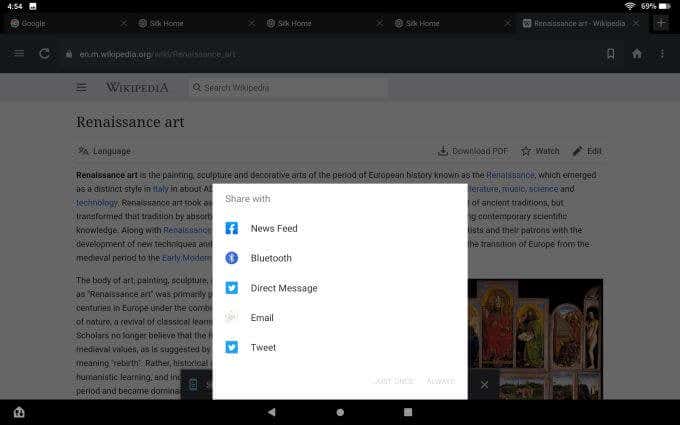Image resolution: width=680 pixels, height=425 pixels.
Task: Open the browser side menu icon
Action: [19, 54]
